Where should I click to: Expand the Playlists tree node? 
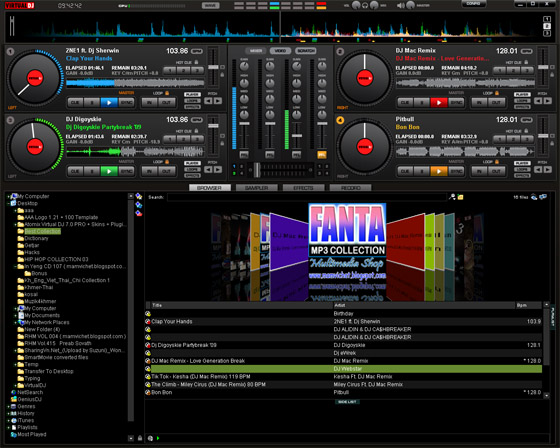(x=9, y=427)
